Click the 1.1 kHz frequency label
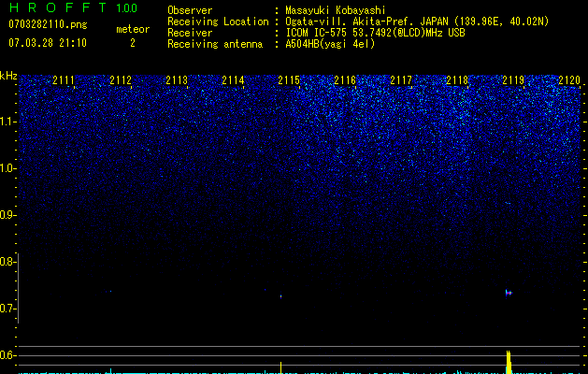 point(7,122)
